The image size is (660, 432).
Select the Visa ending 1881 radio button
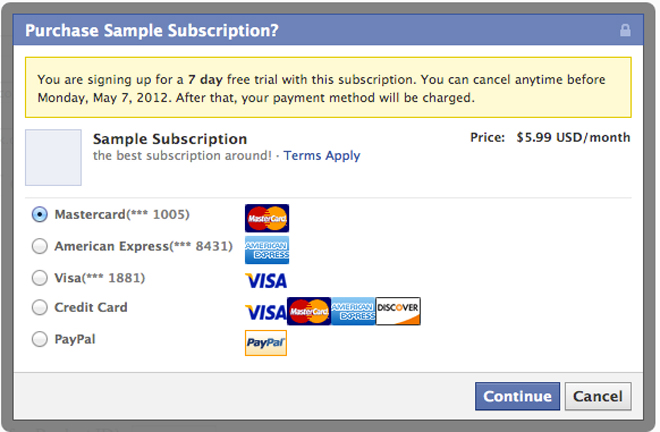click(x=40, y=278)
